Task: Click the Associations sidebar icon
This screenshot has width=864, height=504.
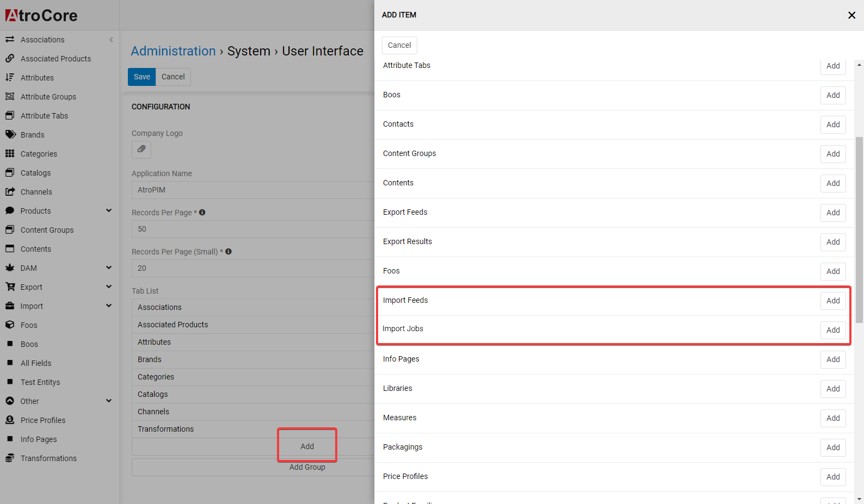Action: 10,39
